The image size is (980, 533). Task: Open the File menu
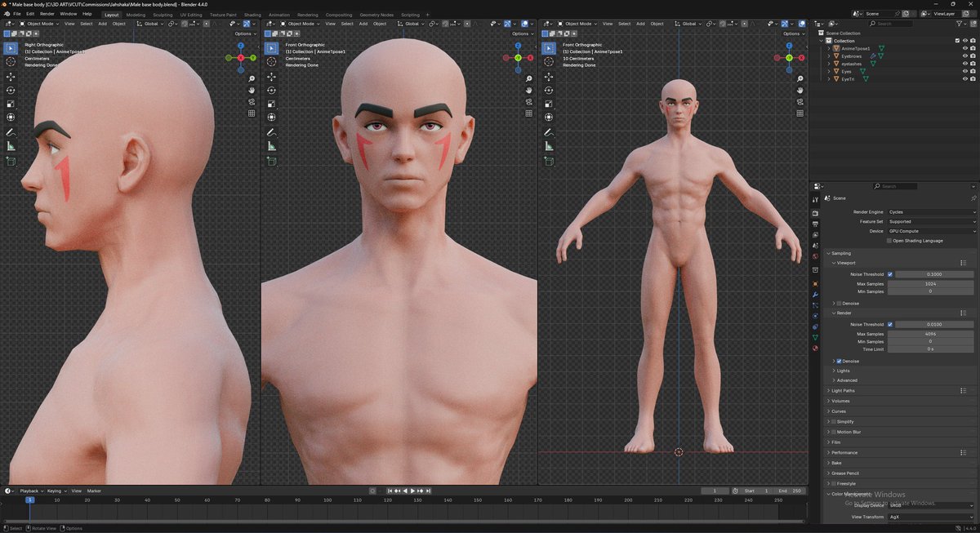16,14
